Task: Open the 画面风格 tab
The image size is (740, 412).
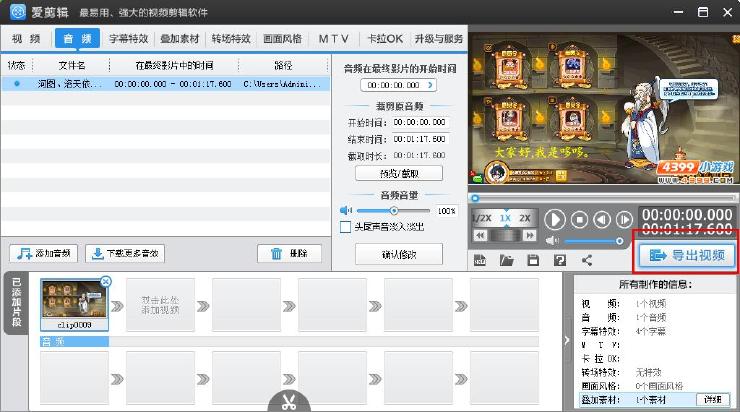Action: pyautogui.click(x=282, y=39)
